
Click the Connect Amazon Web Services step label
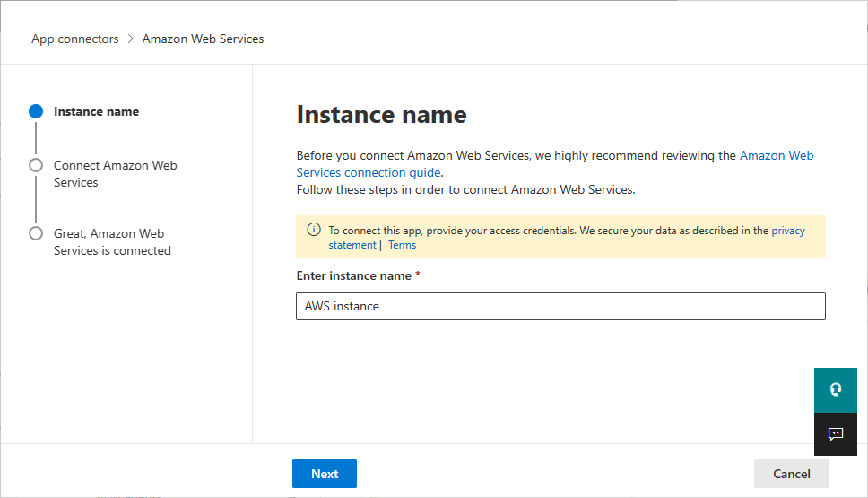click(x=115, y=173)
